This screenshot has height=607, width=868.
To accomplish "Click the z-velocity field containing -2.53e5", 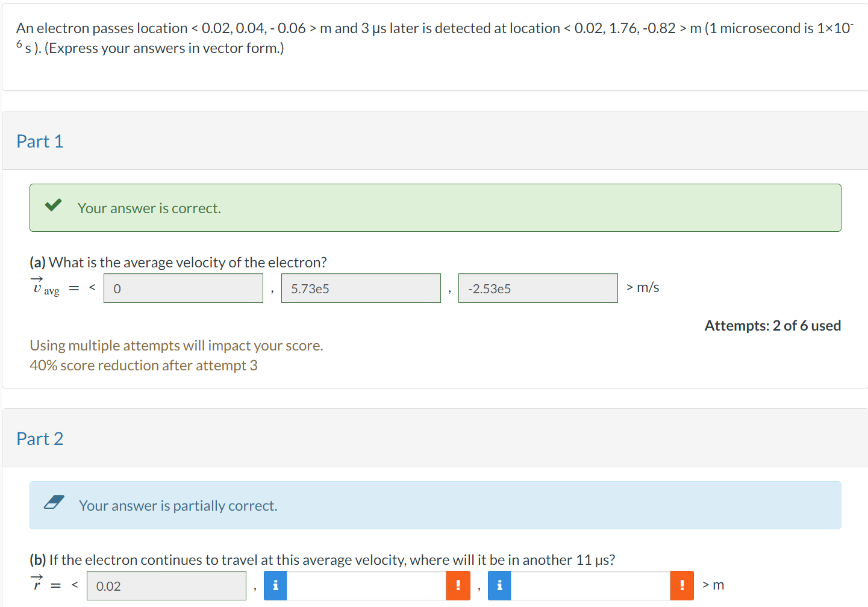I will 538,288.
